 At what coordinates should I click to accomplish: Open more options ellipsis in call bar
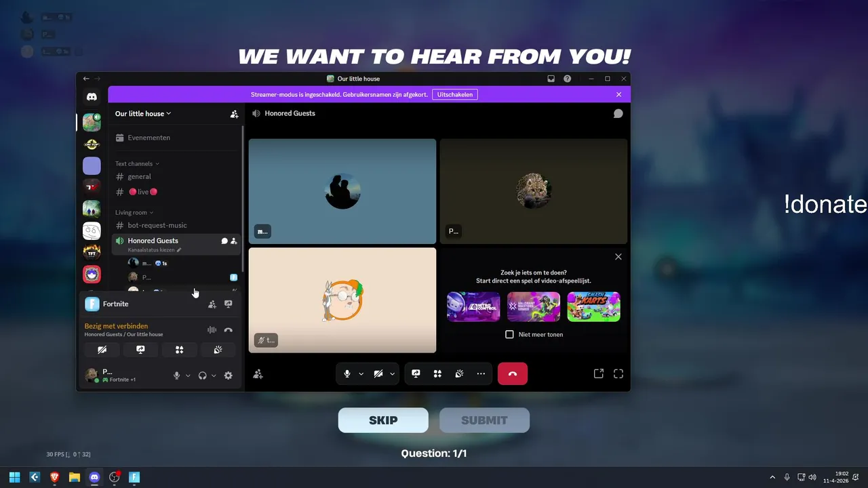click(x=481, y=373)
